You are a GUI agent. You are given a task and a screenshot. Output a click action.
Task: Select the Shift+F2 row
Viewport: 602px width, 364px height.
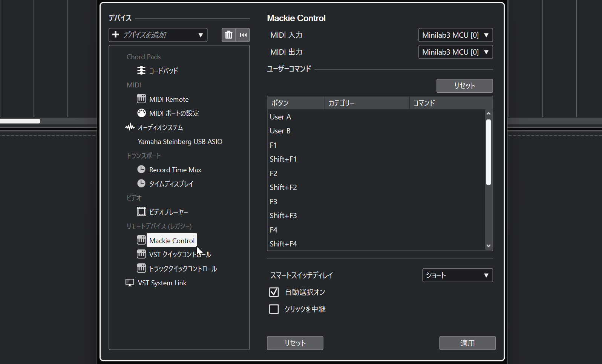376,187
